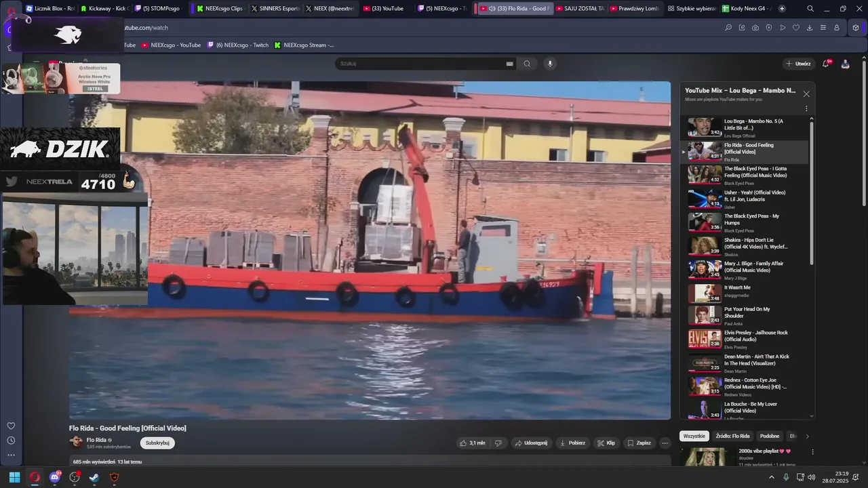Click the Mix playlist scrollbar

(812, 193)
